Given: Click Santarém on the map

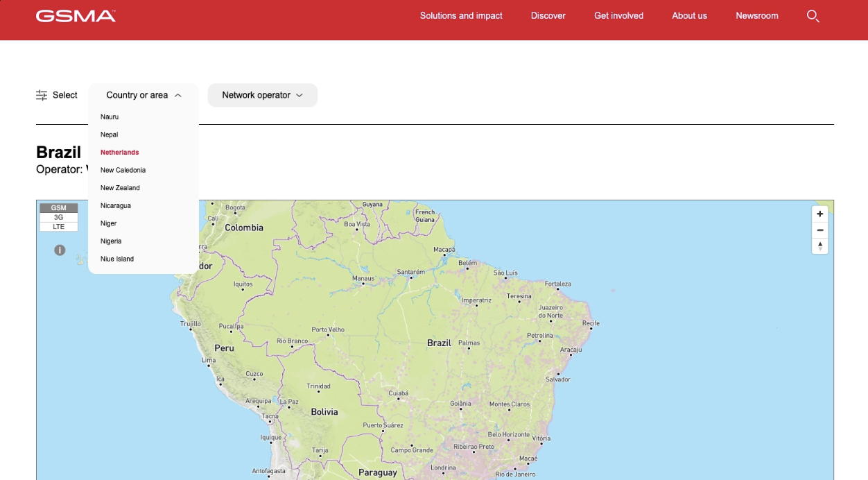Looking at the screenshot, I should (410, 272).
